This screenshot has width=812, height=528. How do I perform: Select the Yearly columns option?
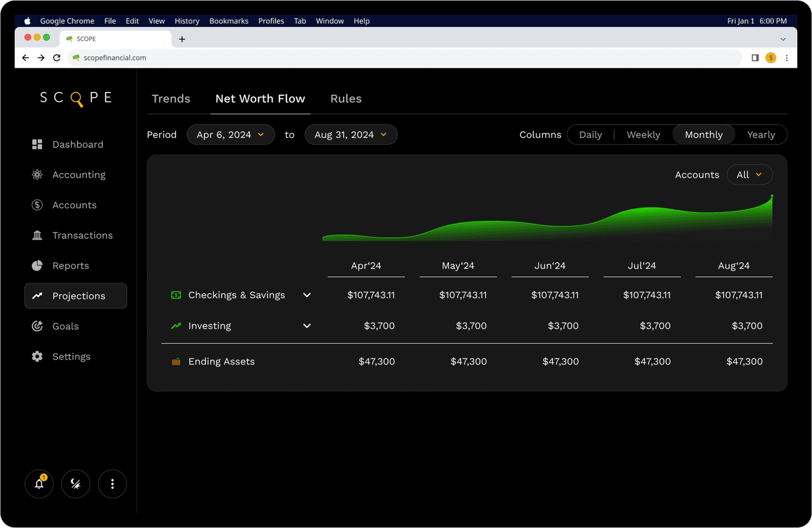(761, 135)
